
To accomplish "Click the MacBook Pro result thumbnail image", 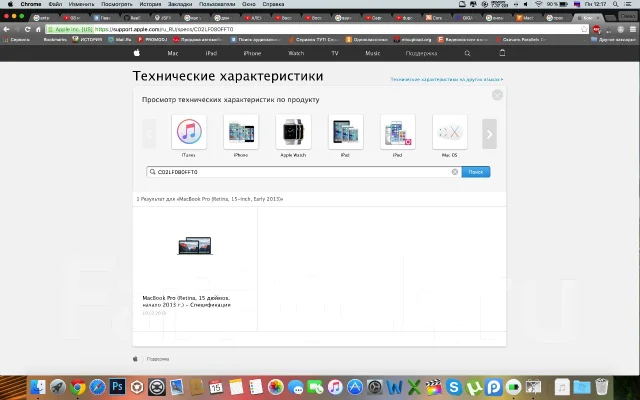I will [x=195, y=246].
